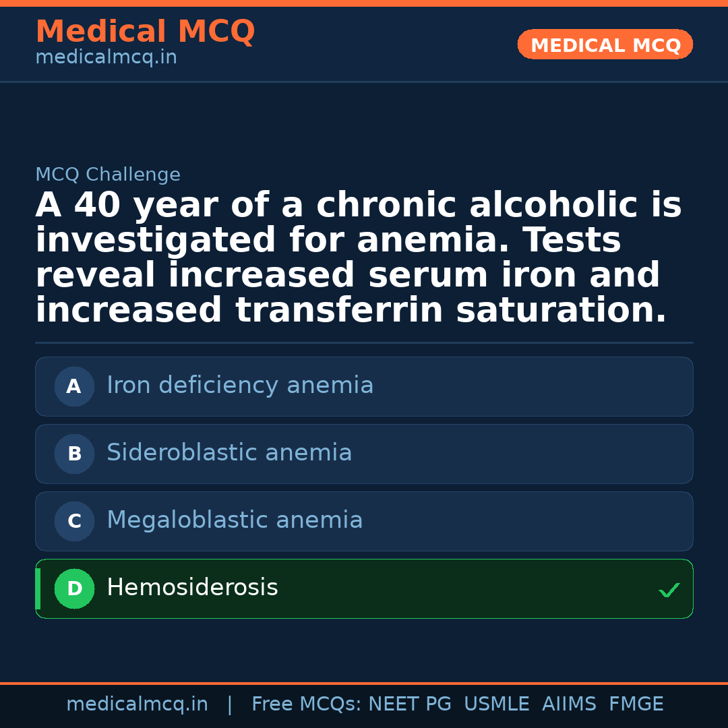728x728 pixels.
Task: Click the letter B circle badge
Action: tap(74, 454)
